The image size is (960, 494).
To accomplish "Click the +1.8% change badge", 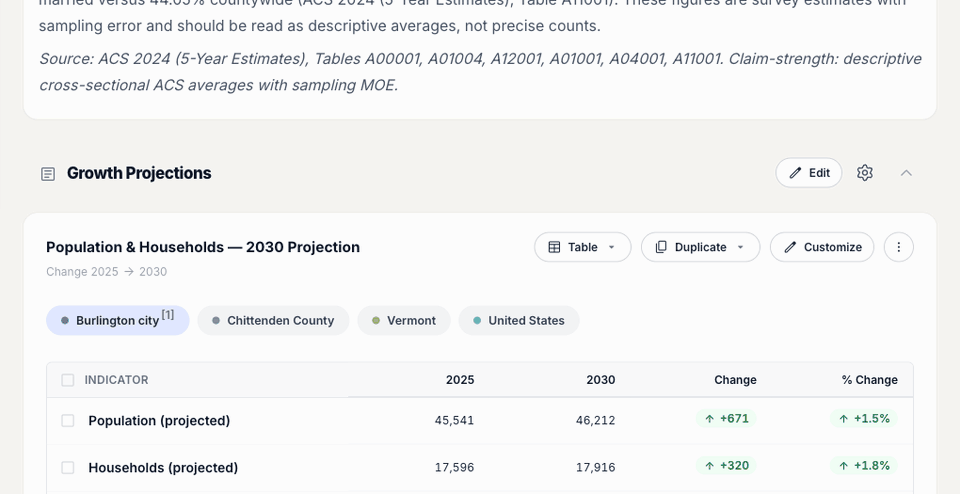I will 864,466.
